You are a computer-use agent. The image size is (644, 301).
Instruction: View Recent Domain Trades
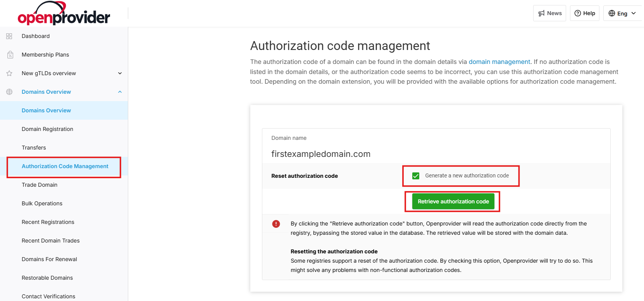[x=51, y=241]
